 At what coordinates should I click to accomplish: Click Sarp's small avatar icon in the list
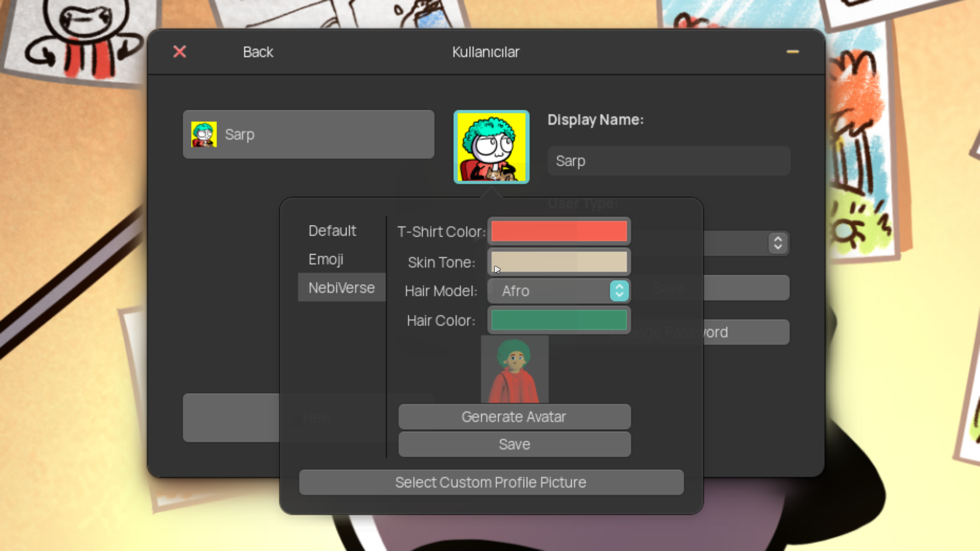(204, 134)
